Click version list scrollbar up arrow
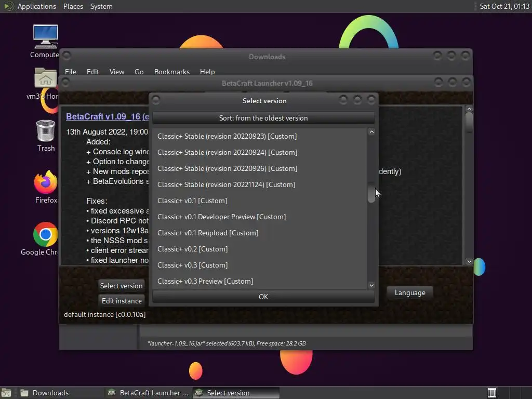This screenshot has height=399, width=532. (x=371, y=132)
